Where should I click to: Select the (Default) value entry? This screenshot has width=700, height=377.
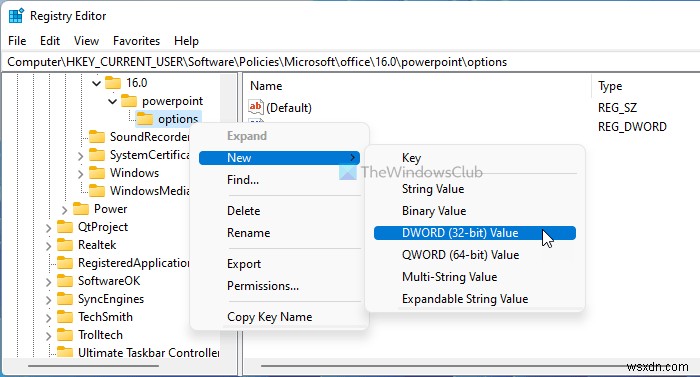(x=289, y=108)
